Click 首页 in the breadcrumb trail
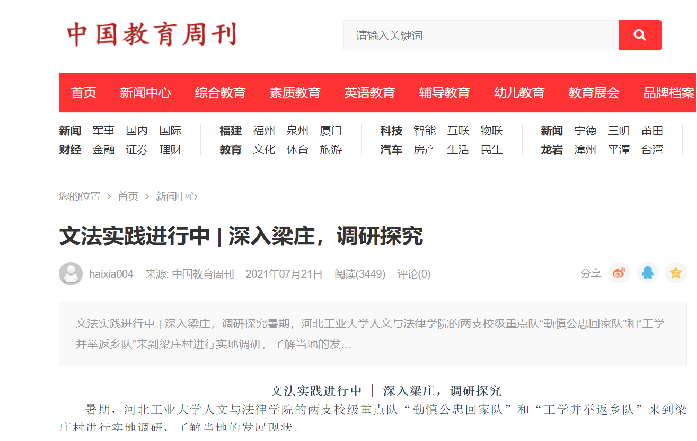Image resolution: width=697 pixels, height=441 pixels. coord(128,196)
